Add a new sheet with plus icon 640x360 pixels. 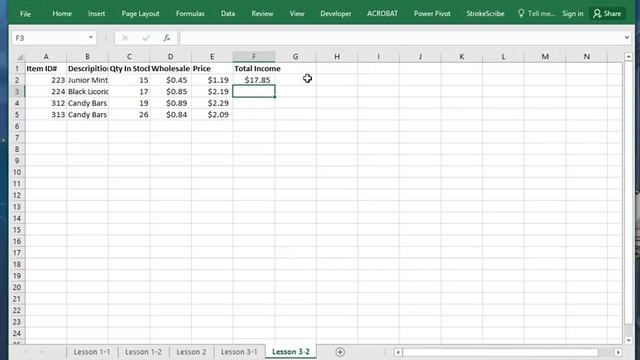340,352
